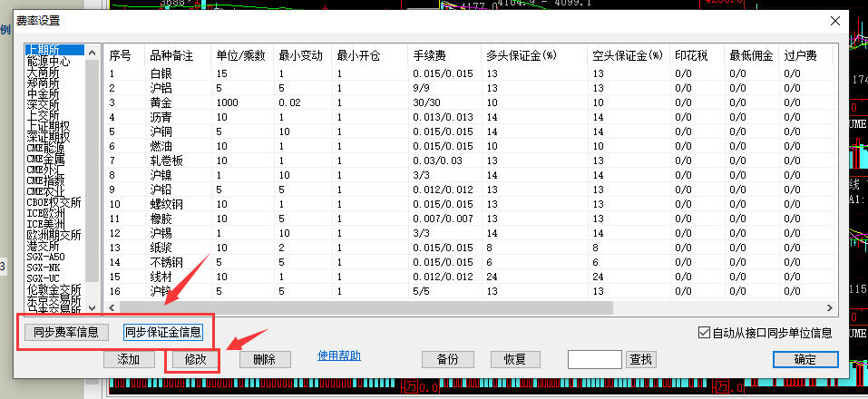The height and width of the screenshot is (399, 868).
Task: Select the 沪铝 row
Action: pos(470,88)
